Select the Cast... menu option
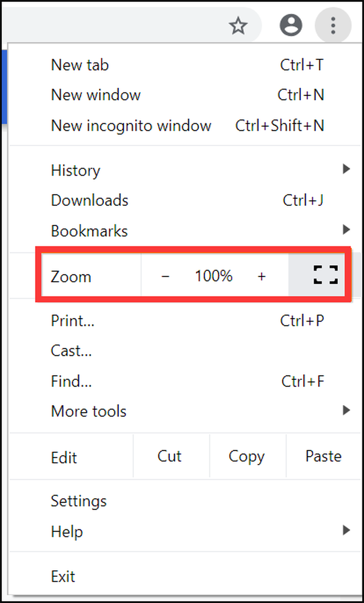This screenshot has width=364, height=603. pos(185,351)
